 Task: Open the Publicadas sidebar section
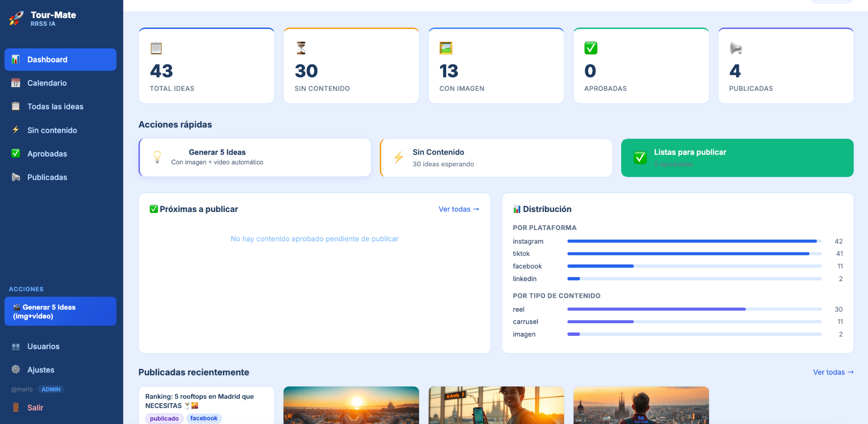[61, 177]
